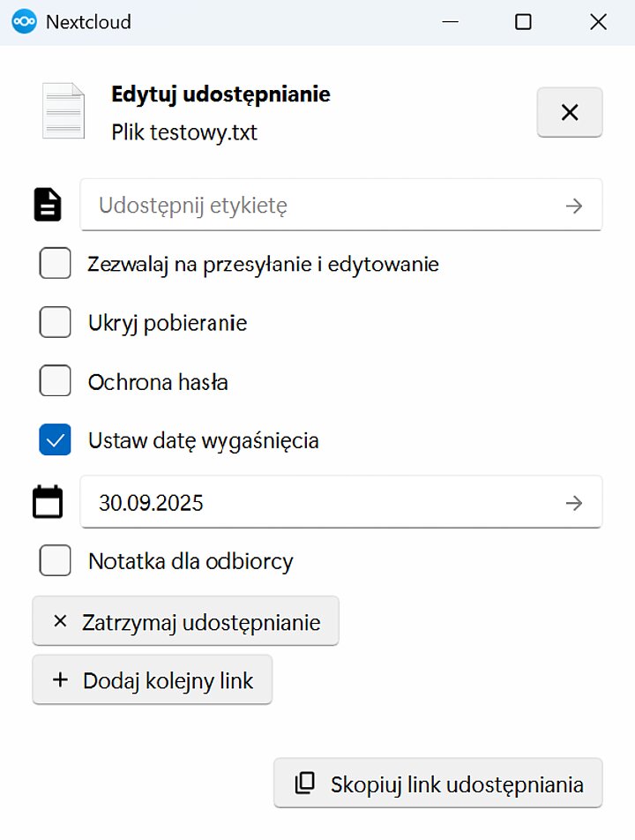Screen dimensions: 635x840
Task: Click the expiration date field showing 30.09.2025
Action: pyautogui.click(x=335, y=503)
